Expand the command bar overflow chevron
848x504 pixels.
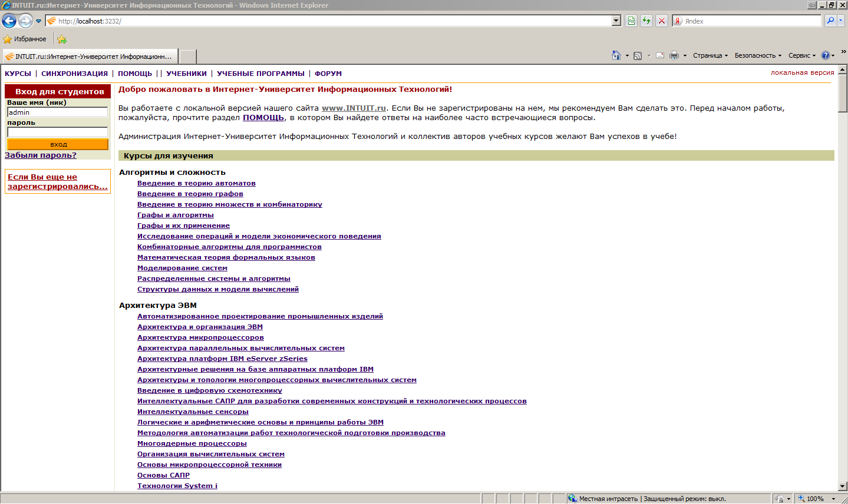pyautogui.click(x=843, y=52)
